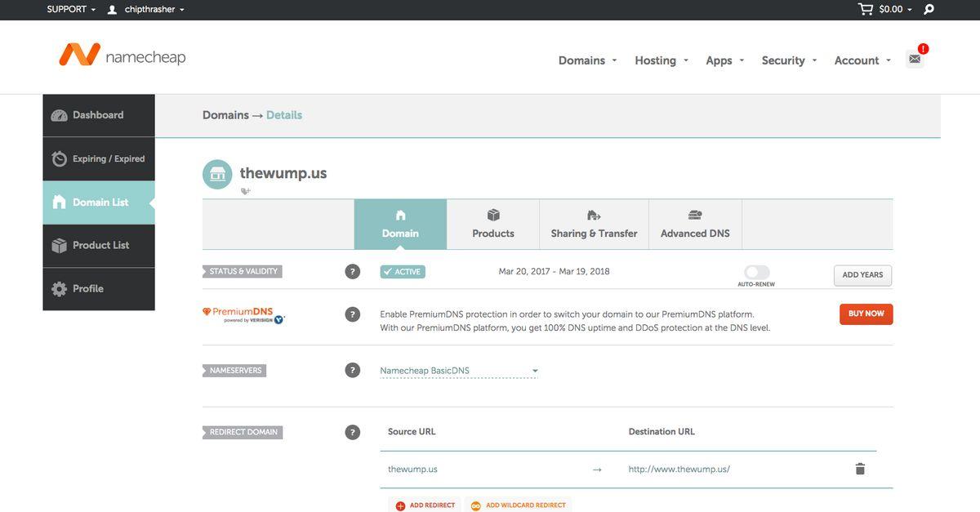Viewport: 980px width, 512px height.
Task: Click the Buy Now button
Action: click(866, 314)
